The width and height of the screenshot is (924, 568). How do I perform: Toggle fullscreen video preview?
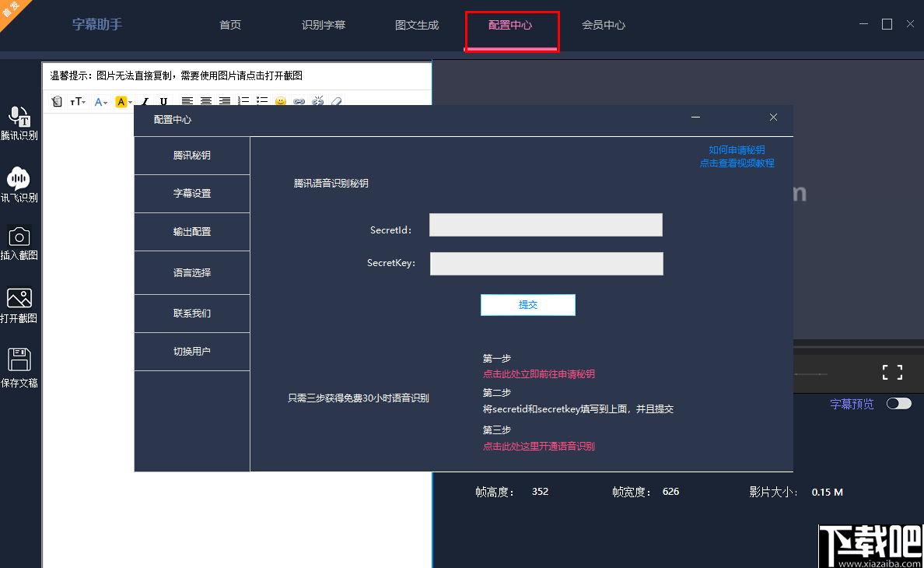point(892,372)
